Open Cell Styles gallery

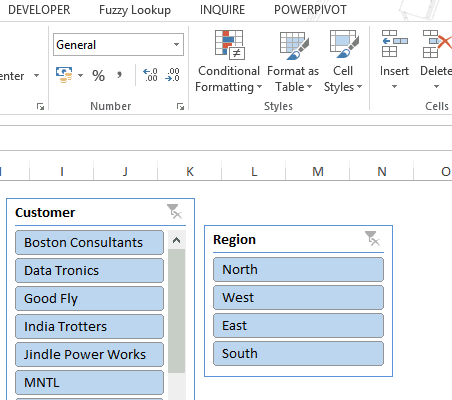(343, 62)
